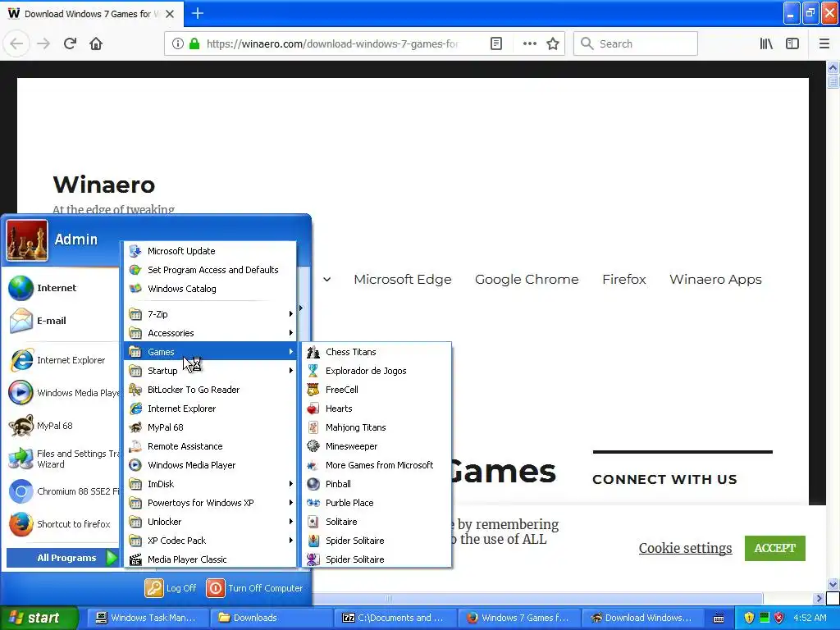The height and width of the screenshot is (630, 840).
Task: Switch to Windows Task Manager taskbar button
Action: point(146,618)
